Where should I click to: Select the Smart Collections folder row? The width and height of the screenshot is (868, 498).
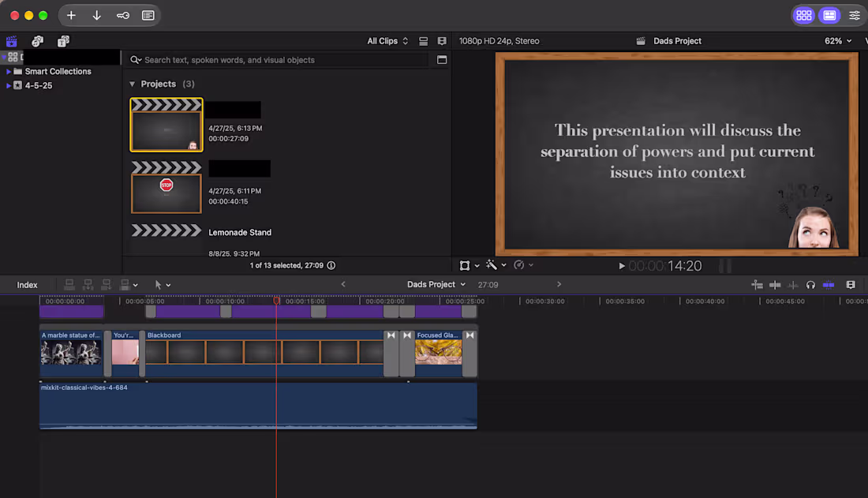coord(60,72)
